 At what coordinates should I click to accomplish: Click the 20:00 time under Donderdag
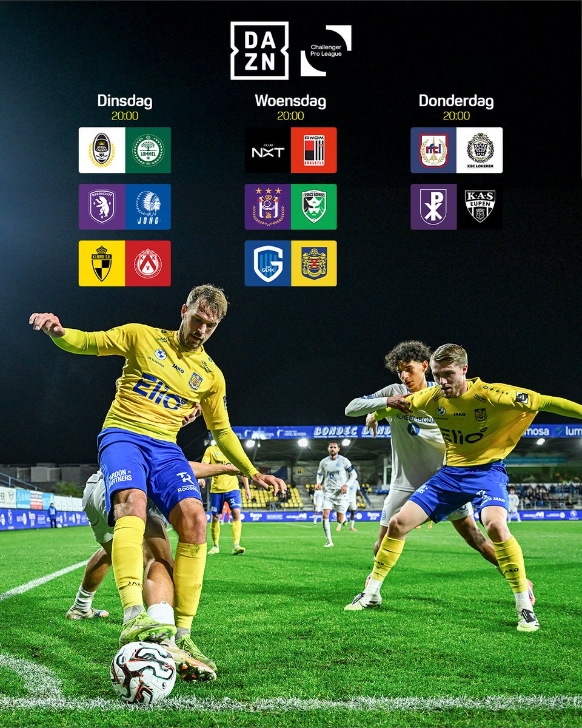pos(456,116)
